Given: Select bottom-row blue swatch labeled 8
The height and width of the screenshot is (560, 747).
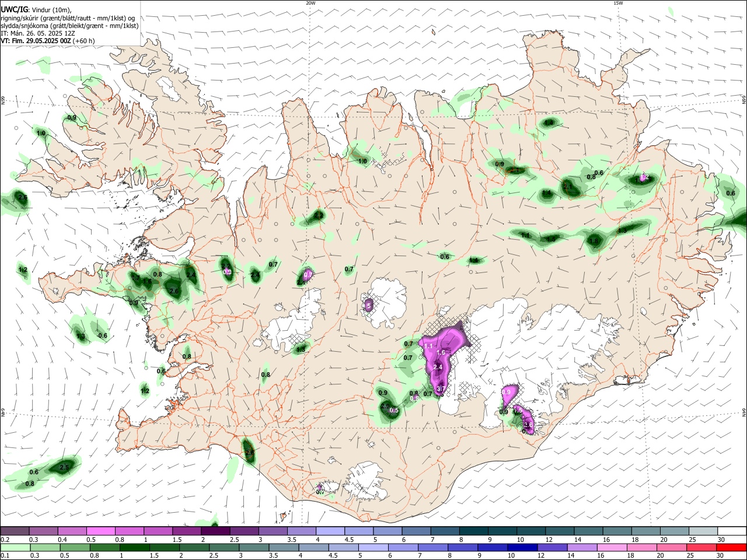Looking at the screenshot, I should pyautogui.click(x=463, y=548).
